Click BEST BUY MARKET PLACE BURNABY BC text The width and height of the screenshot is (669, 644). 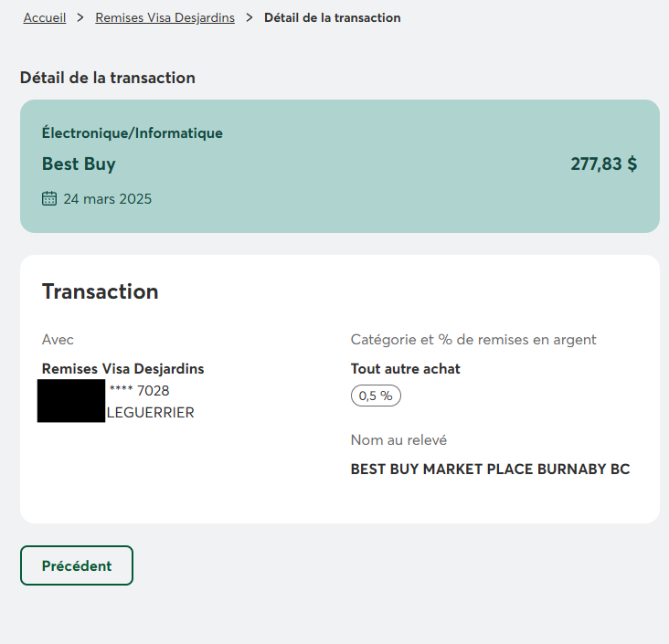click(x=490, y=470)
